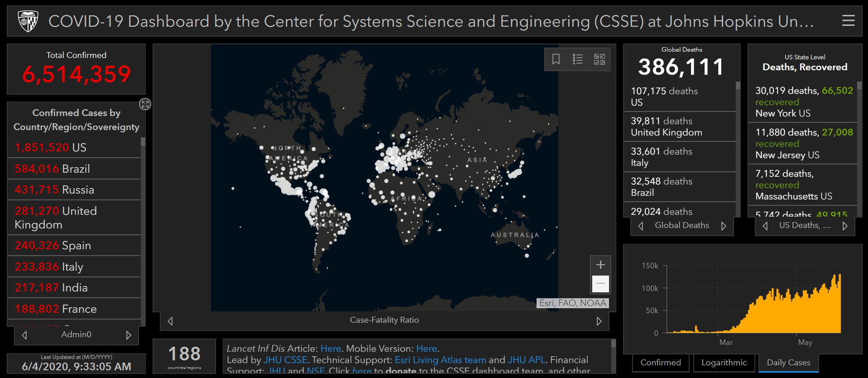Open the JHU APL link
This screenshot has height=378, width=868.
click(x=527, y=360)
